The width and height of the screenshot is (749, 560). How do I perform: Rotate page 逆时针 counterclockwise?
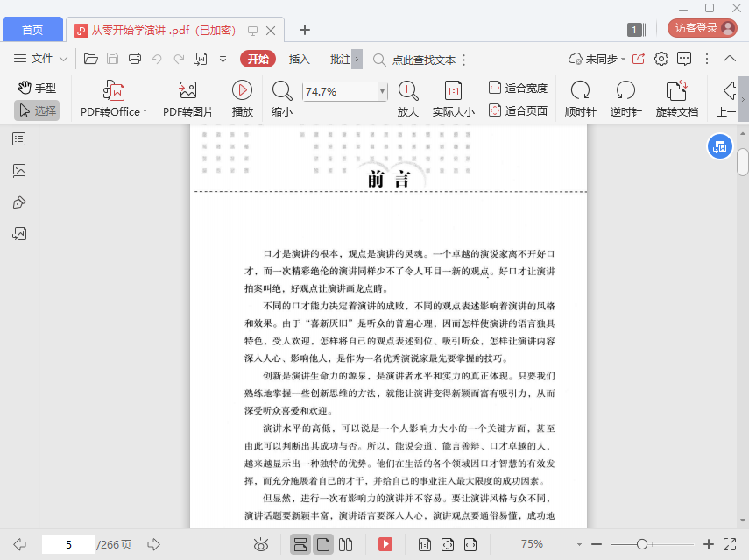[x=625, y=99]
